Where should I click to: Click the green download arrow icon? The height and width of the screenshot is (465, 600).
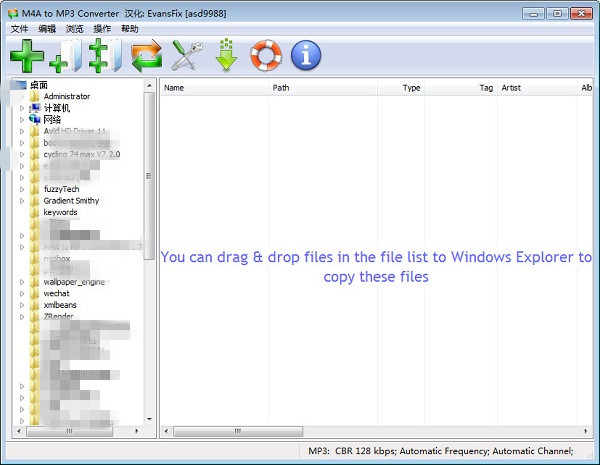[226, 55]
